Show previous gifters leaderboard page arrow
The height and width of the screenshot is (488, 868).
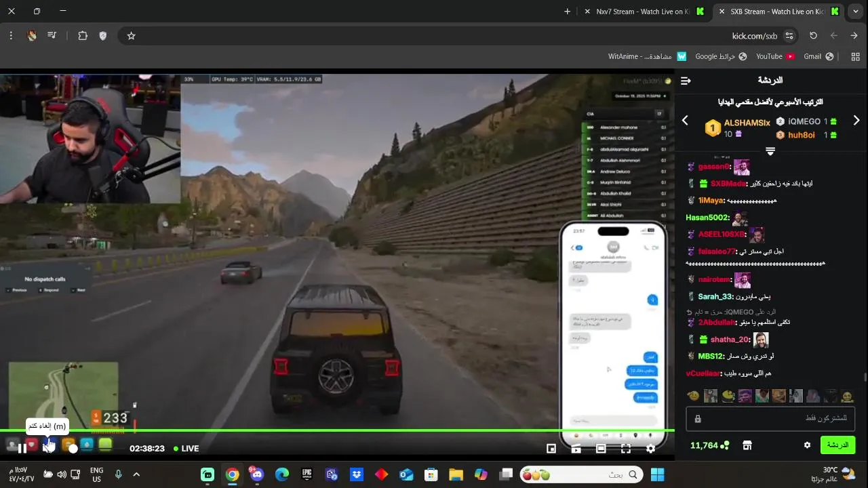(685, 121)
